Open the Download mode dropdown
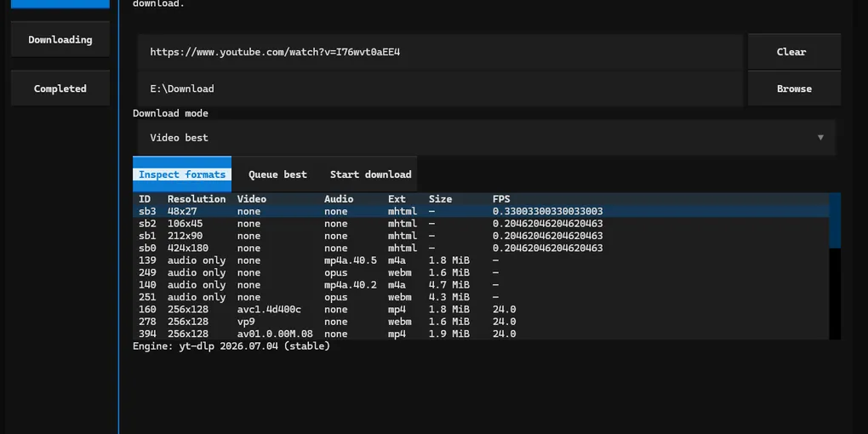Image resolution: width=868 pixels, height=434 pixels. [x=487, y=137]
